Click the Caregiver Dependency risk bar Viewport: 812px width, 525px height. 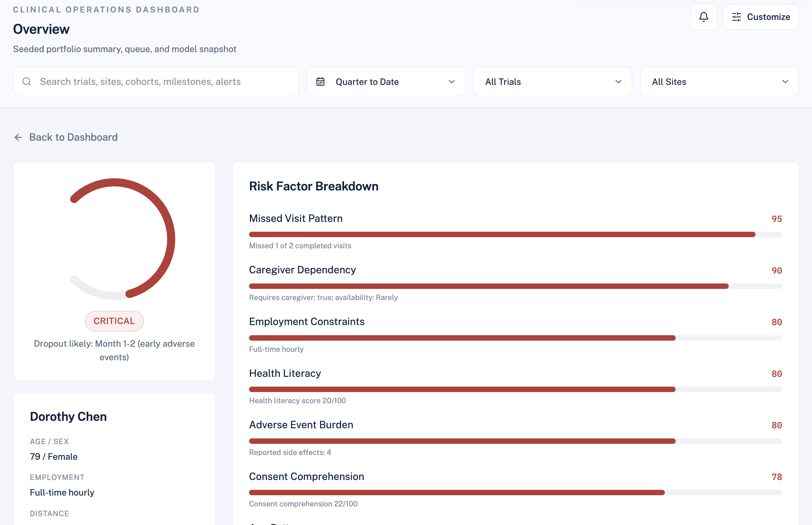pos(515,287)
